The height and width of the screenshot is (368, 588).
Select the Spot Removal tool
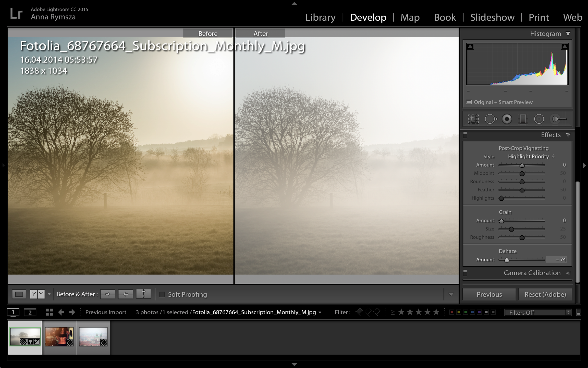(x=490, y=119)
